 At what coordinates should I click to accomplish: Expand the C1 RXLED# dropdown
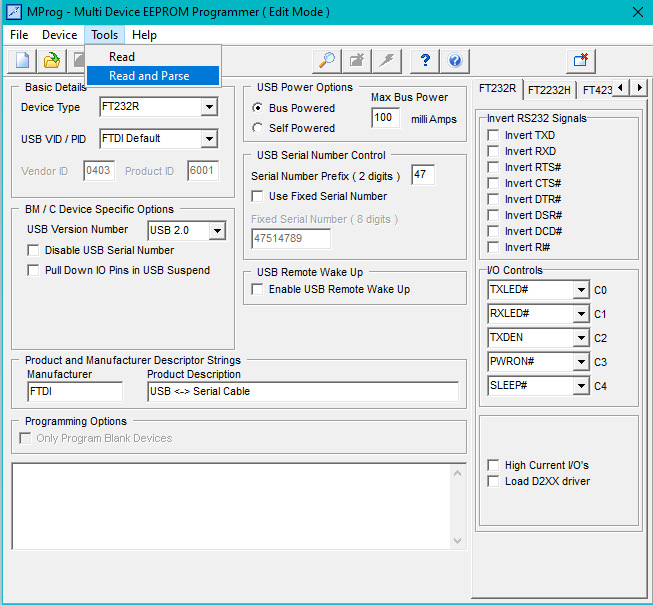pyautogui.click(x=581, y=314)
